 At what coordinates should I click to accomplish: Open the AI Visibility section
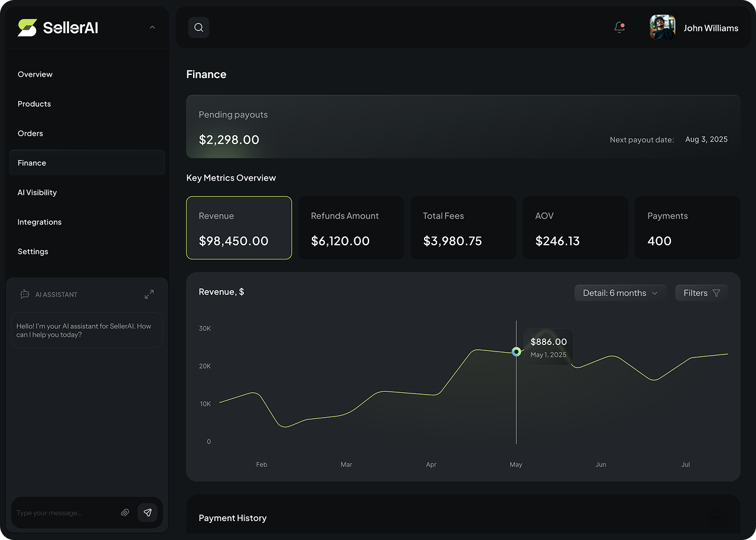click(x=37, y=192)
